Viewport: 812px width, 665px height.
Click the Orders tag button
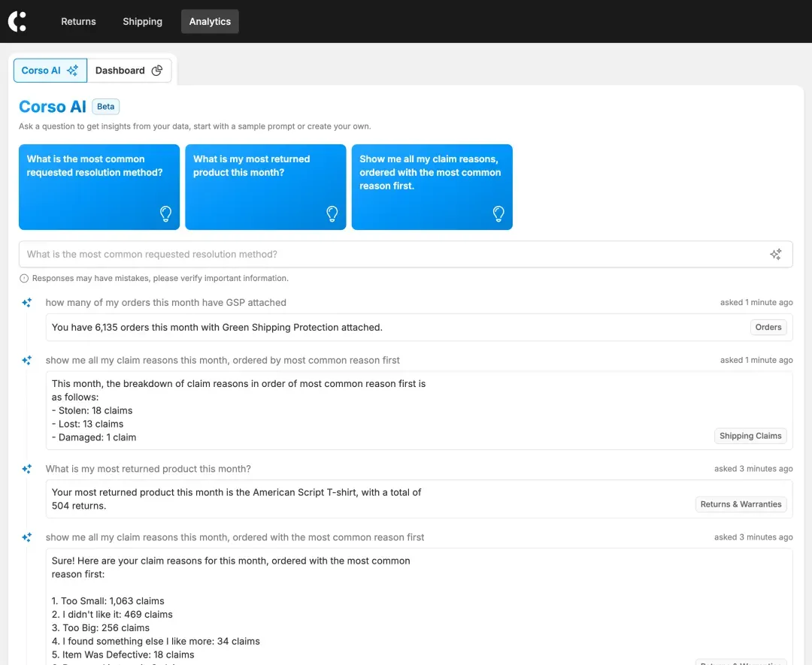click(x=768, y=327)
